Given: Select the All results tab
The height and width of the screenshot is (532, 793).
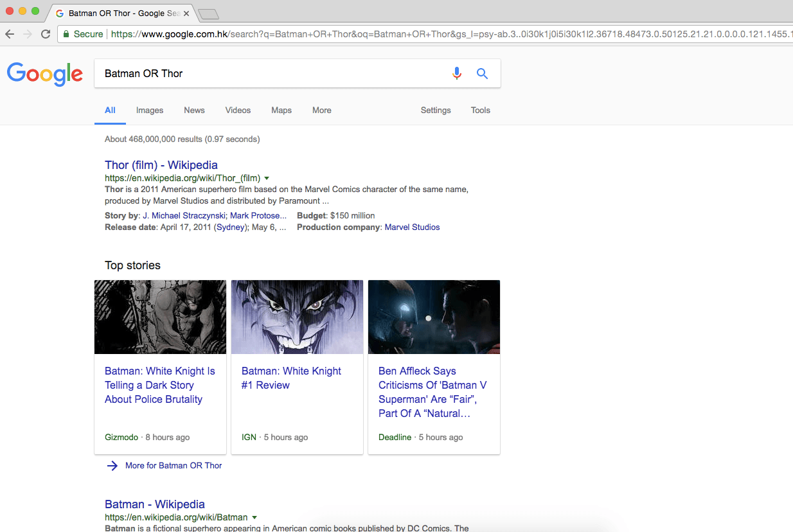Looking at the screenshot, I should tap(110, 111).
